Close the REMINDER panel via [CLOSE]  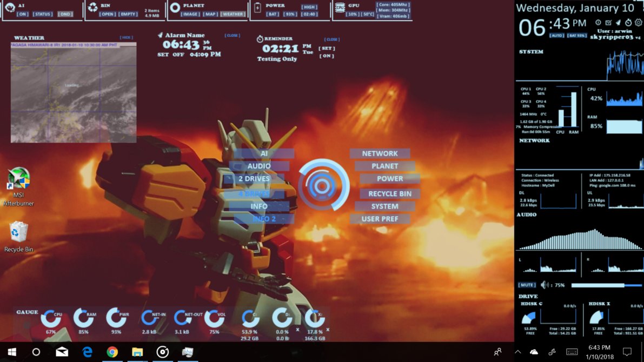pyautogui.click(x=332, y=39)
